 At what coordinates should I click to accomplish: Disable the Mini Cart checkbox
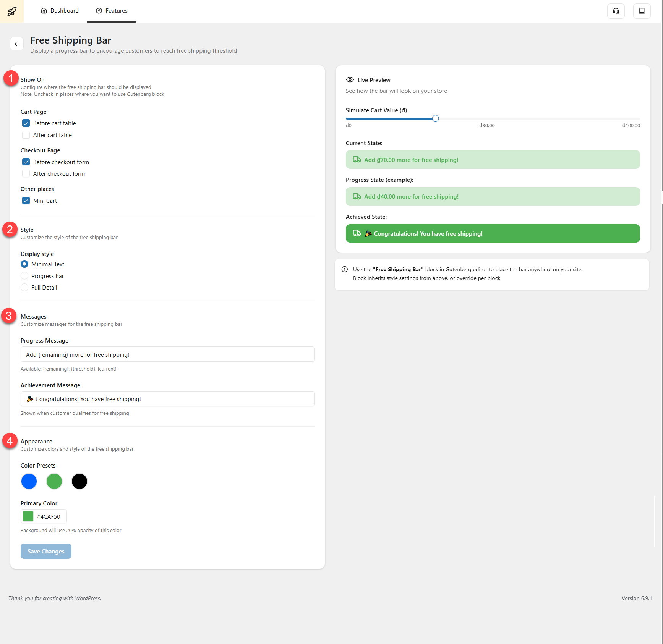pyautogui.click(x=26, y=201)
